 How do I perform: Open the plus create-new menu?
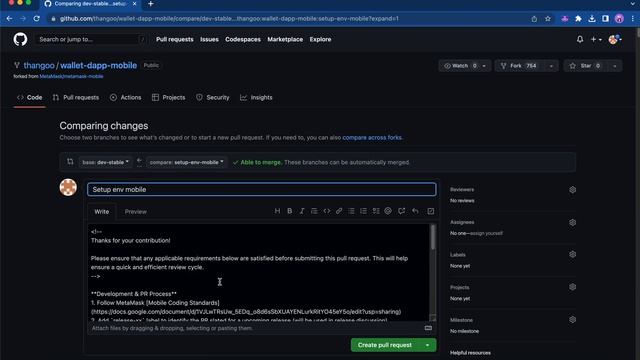[x=596, y=40]
